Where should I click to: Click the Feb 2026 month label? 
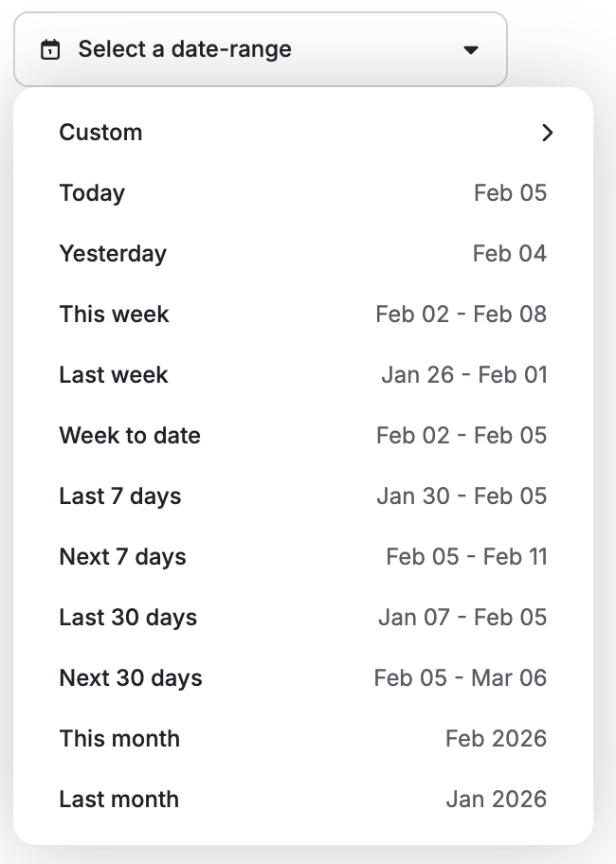click(x=496, y=739)
